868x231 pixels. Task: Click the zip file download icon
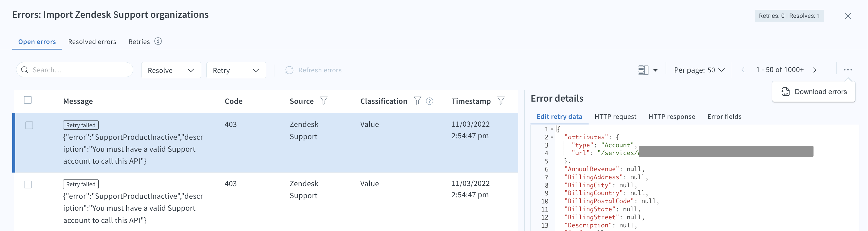(x=785, y=92)
